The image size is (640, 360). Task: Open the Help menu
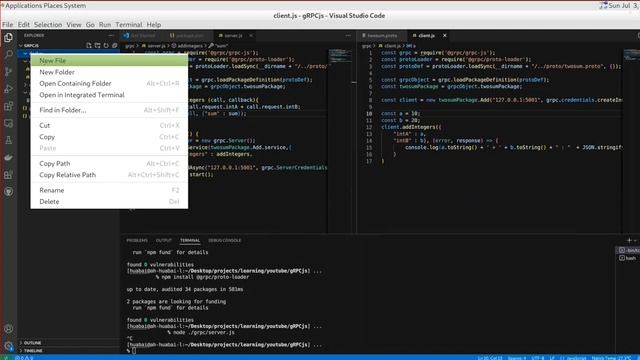pyautogui.click(x=154, y=24)
